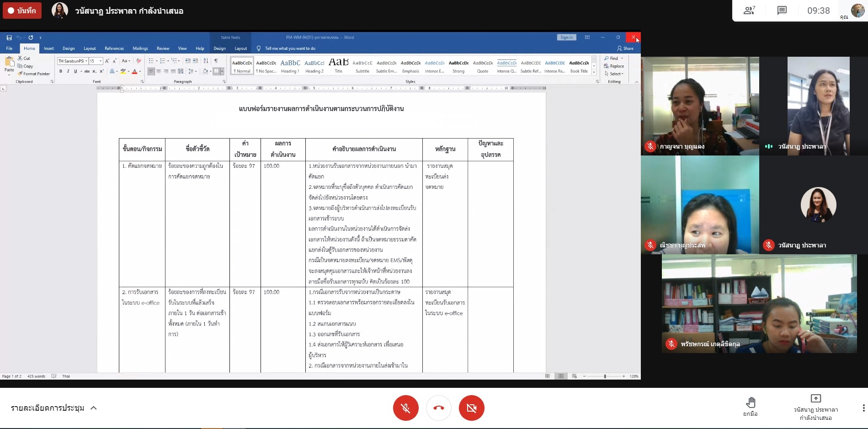Click the raise hand icon
Viewport: 868px width, 429px height.
pos(751,402)
